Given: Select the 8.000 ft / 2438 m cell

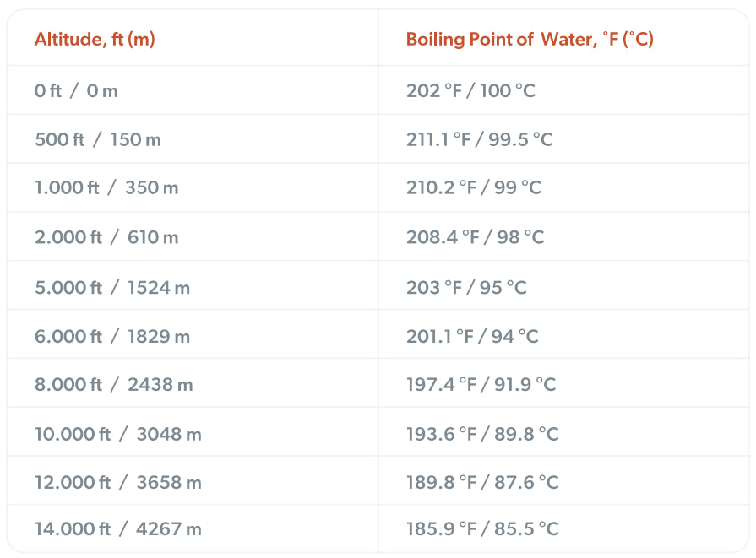Looking at the screenshot, I should 114,385.
